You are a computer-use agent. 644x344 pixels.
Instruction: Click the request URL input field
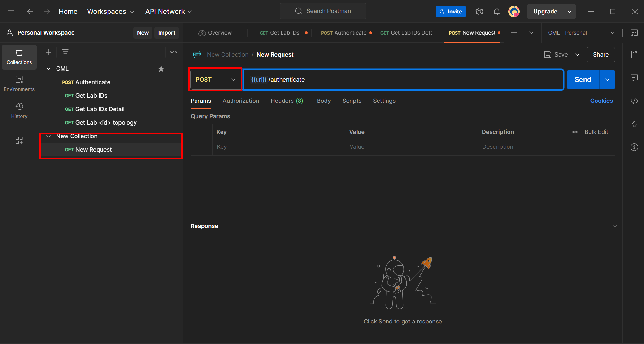[x=385, y=79]
